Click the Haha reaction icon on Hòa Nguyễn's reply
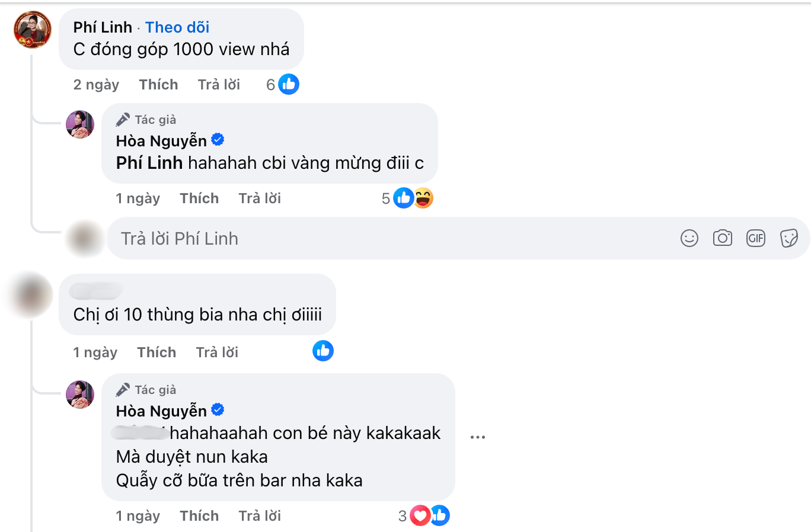811x532 pixels. (x=424, y=198)
